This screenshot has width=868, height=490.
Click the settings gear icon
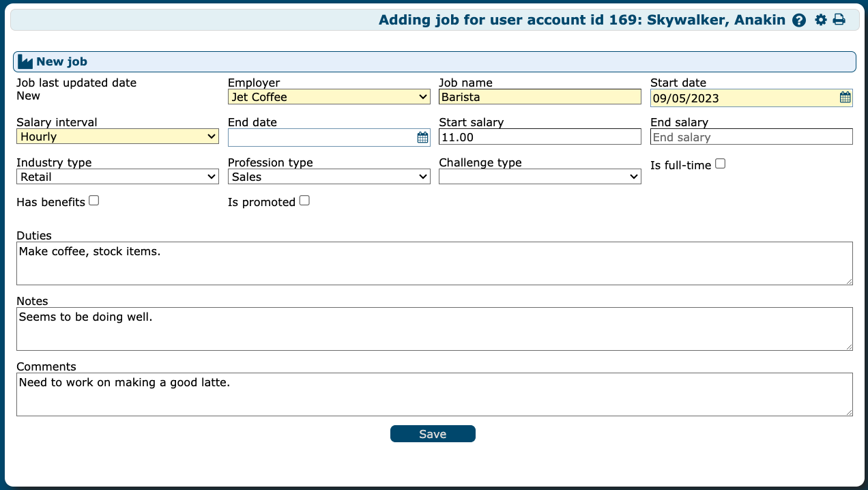click(820, 20)
